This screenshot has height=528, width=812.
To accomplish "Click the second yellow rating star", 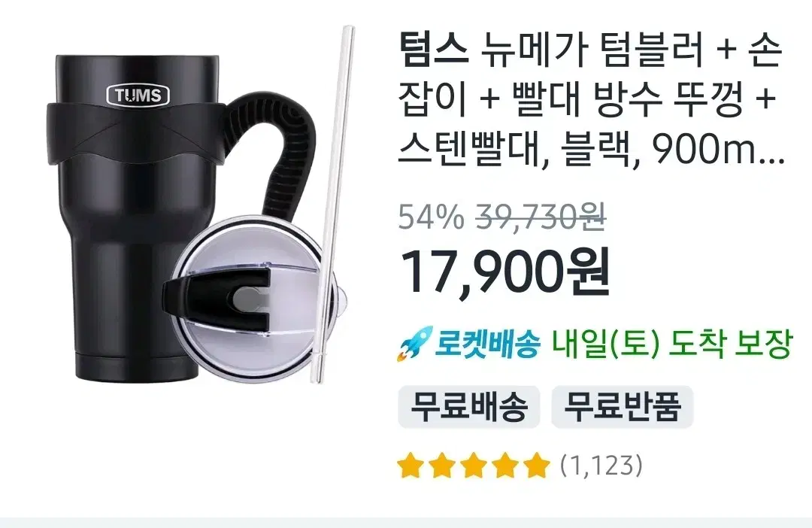I will [442, 465].
